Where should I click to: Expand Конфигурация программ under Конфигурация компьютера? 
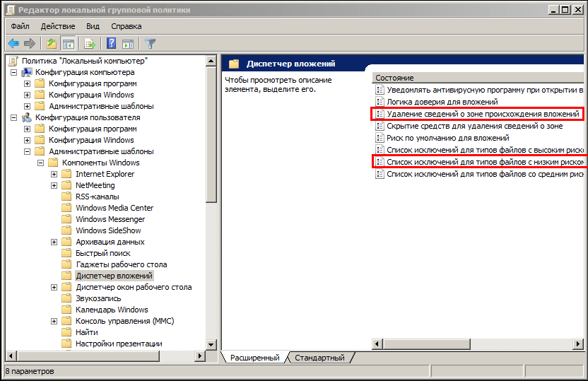[x=28, y=83]
